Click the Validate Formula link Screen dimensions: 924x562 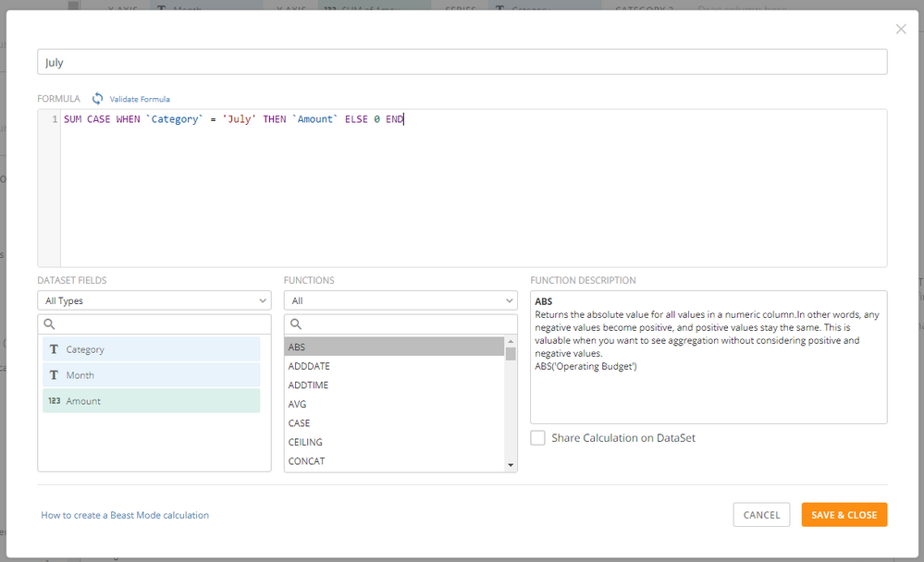(x=140, y=99)
